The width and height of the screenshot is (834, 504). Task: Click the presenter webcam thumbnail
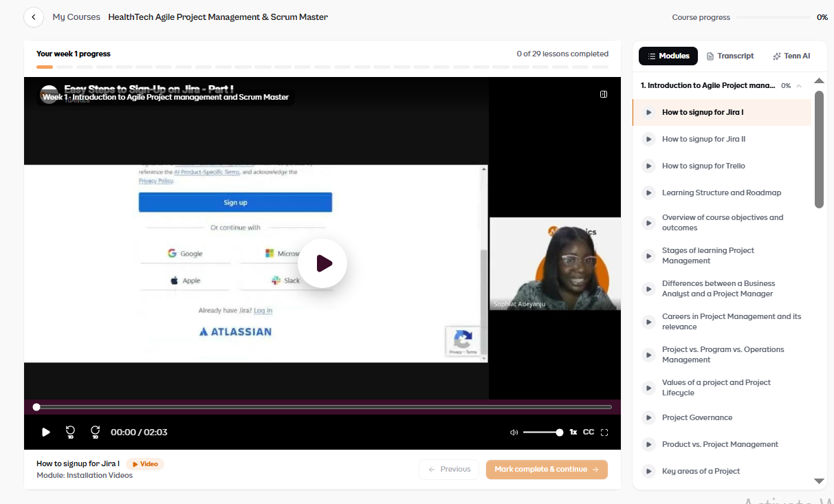(555, 264)
